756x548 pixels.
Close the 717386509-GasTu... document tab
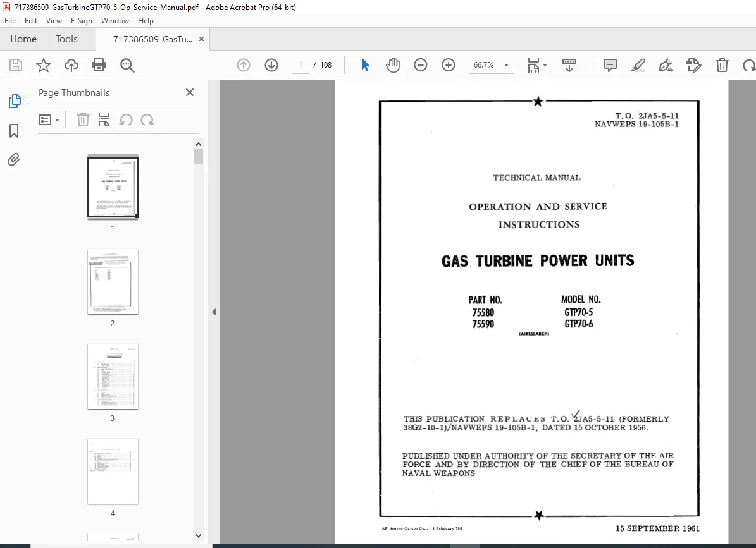coord(202,39)
